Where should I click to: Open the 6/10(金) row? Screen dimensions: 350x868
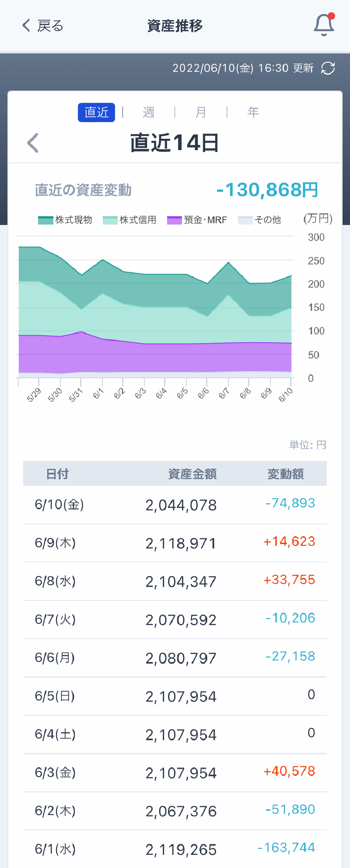tap(175, 505)
